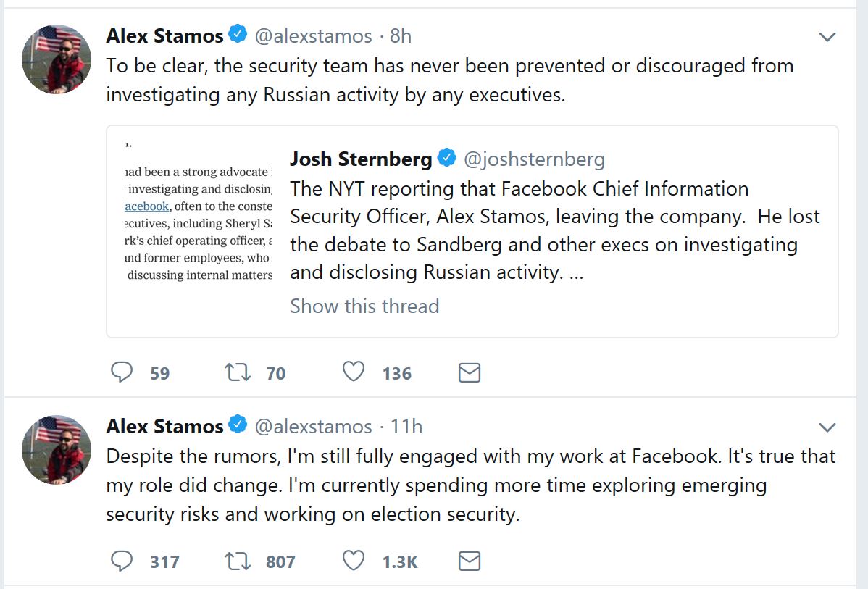Open dropdown caret on the 11h tweet
Screen dimensions: 868x589
827,427
